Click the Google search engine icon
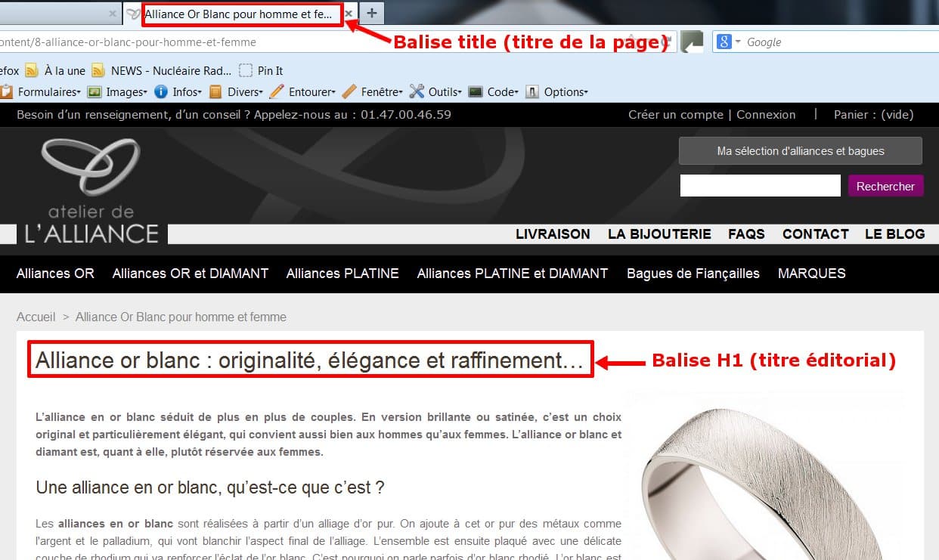Image resolution: width=939 pixels, height=560 pixels. coord(724,42)
